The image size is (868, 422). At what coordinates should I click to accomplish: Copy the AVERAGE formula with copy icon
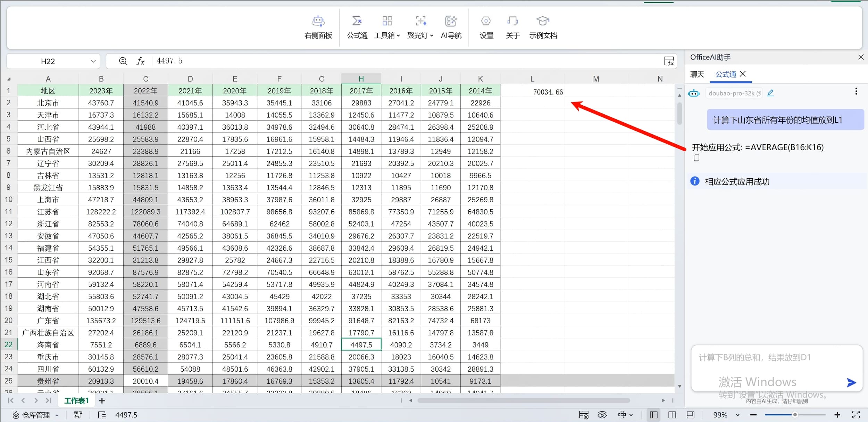click(x=696, y=158)
